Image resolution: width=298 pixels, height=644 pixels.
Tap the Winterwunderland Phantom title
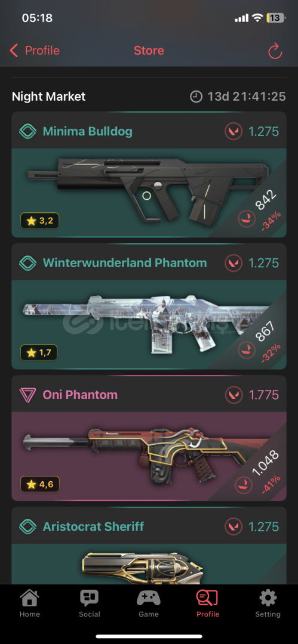pyautogui.click(x=125, y=263)
